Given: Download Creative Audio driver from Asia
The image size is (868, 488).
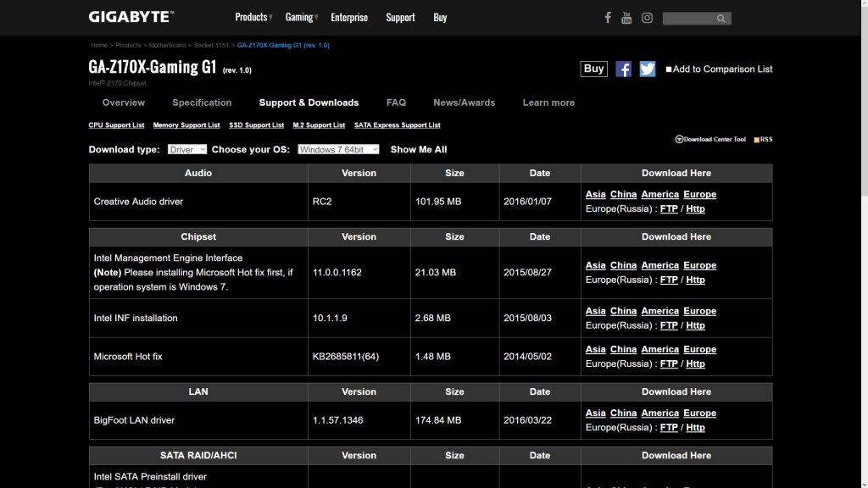Looking at the screenshot, I should [x=595, y=194].
